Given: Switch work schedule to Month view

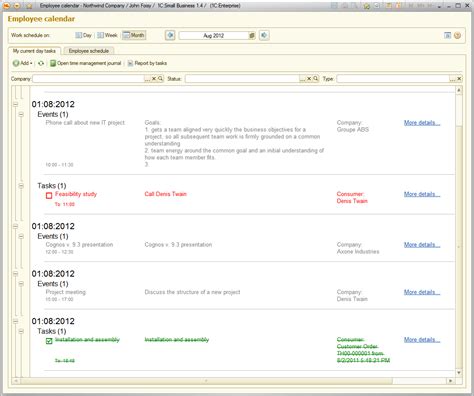Looking at the screenshot, I should coord(134,35).
